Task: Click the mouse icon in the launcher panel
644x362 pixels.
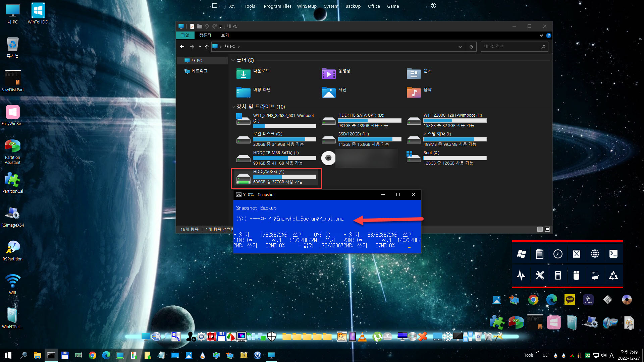Action: pyautogui.click(x=576, y=276)
